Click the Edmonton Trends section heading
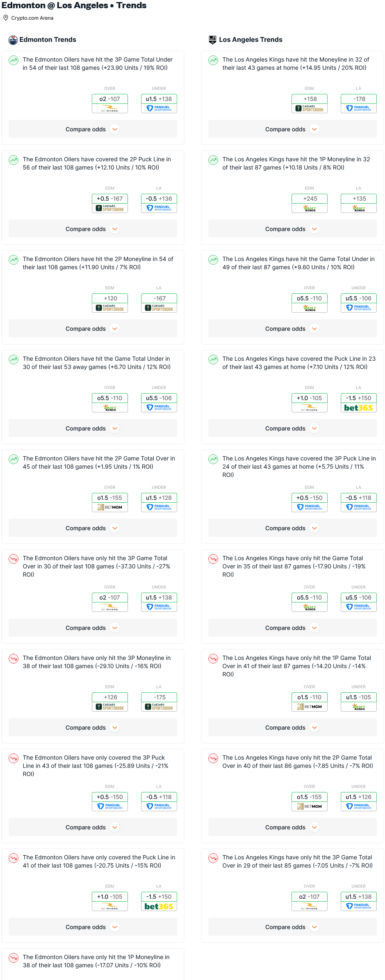 [48, 40]
